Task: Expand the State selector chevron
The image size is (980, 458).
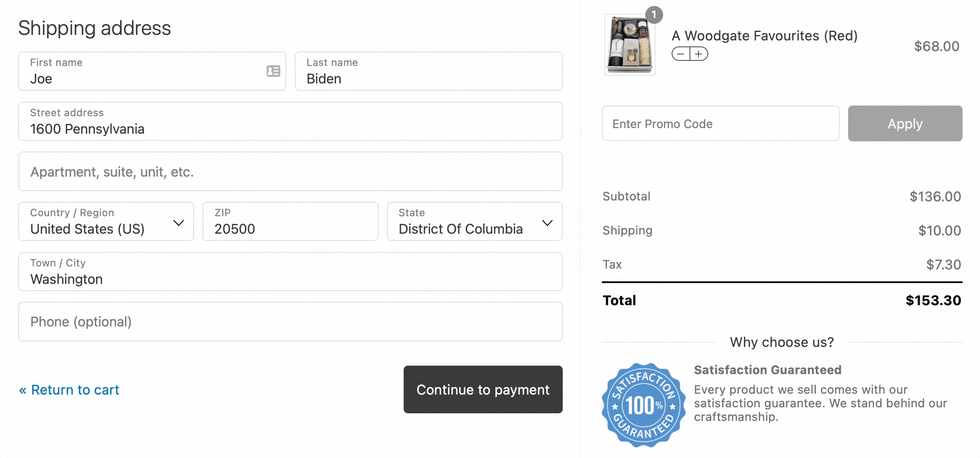Action: click(548, 222)
